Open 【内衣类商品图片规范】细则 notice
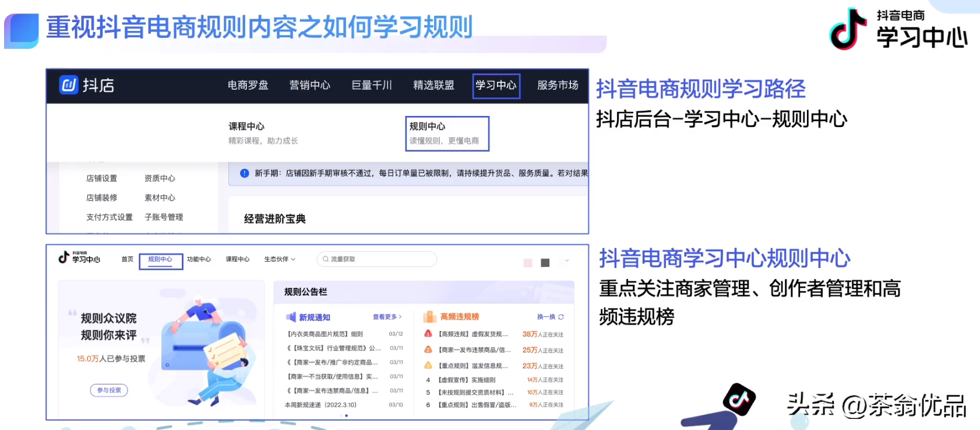Viewport: 980px width, 430px height. (x=325, y=334)
